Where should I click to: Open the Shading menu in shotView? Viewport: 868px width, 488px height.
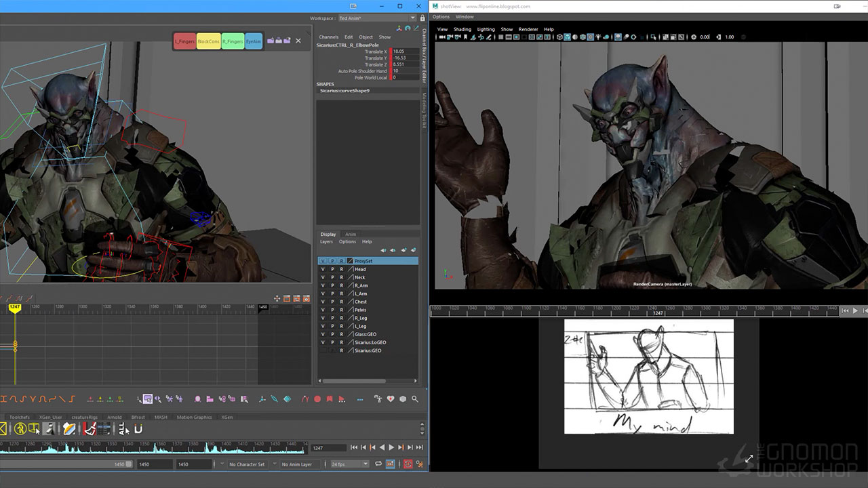[x=462, y=29]
